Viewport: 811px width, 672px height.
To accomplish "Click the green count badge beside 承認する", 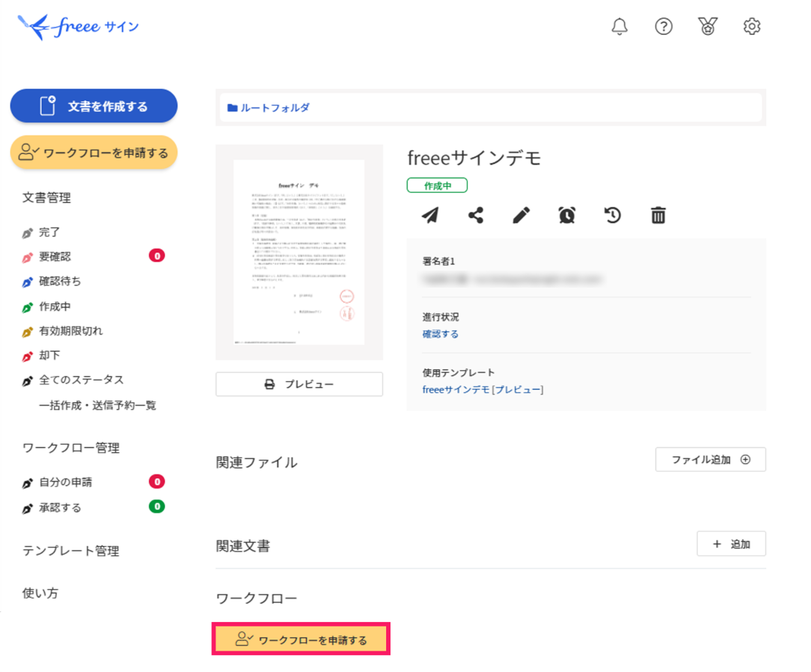I will click(157, 506).
